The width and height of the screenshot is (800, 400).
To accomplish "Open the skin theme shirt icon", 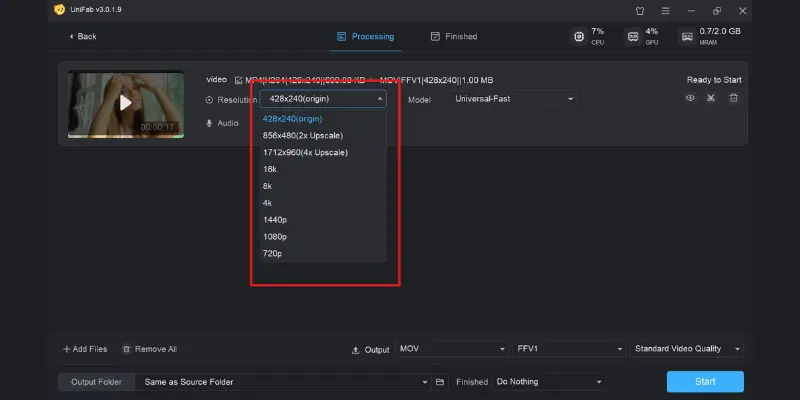I will [x=640, y=11].
